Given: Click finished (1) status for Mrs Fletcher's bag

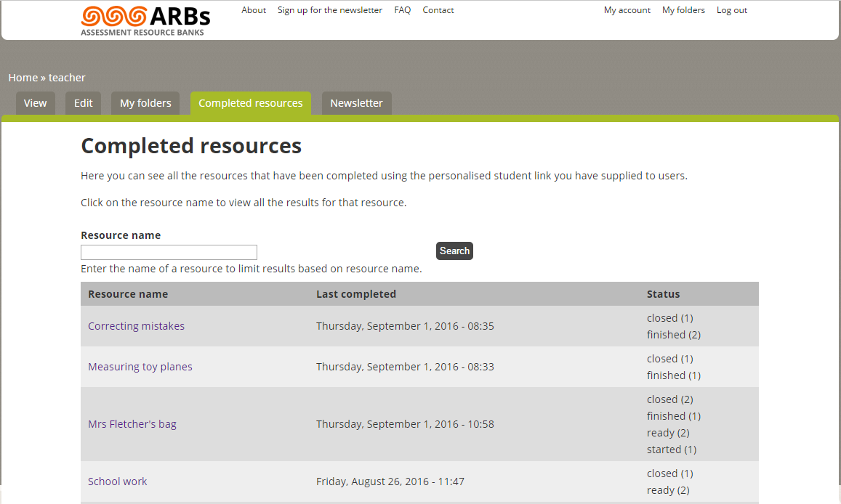Looking at the screenshot, I should (674, 416).
